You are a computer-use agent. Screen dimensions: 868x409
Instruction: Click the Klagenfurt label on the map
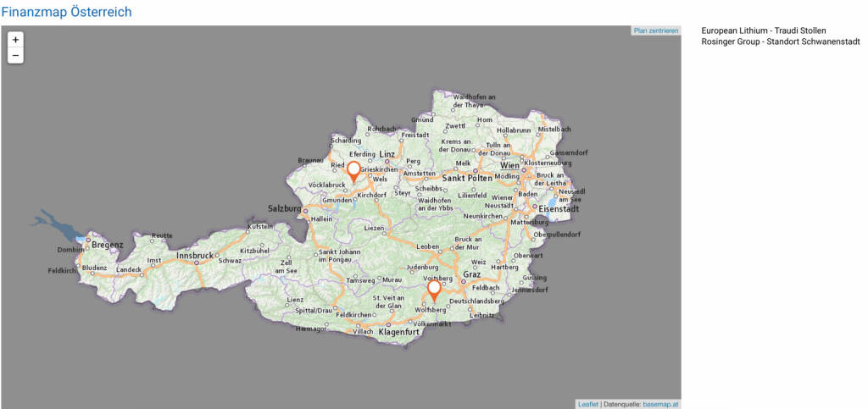pyautogui.click(x=399, y=333)
